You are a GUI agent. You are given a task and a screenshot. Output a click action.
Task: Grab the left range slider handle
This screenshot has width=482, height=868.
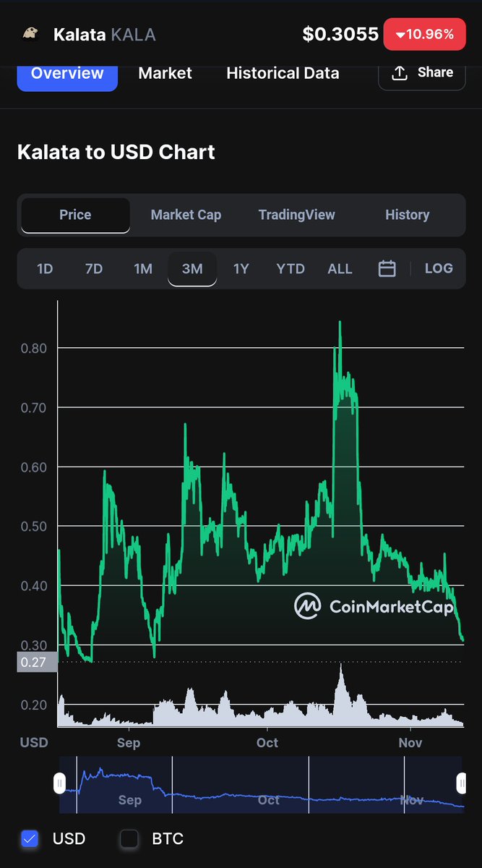pos(60,783)
